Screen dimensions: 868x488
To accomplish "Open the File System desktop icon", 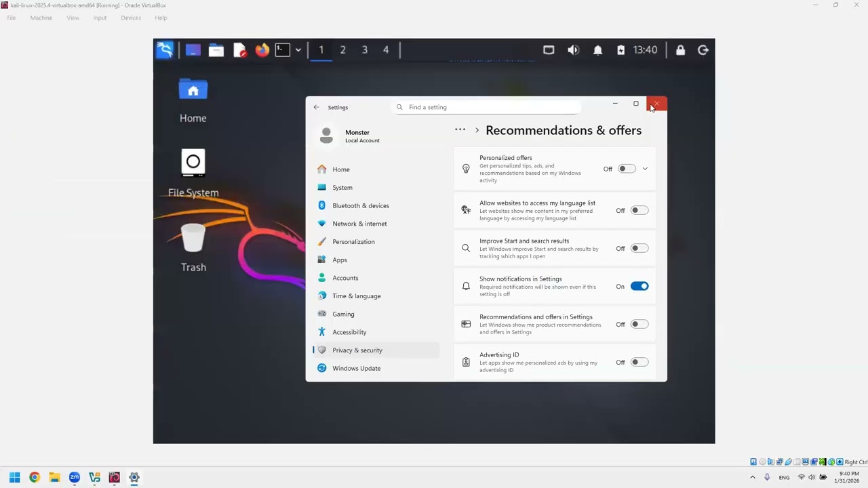I will [193, 174].
